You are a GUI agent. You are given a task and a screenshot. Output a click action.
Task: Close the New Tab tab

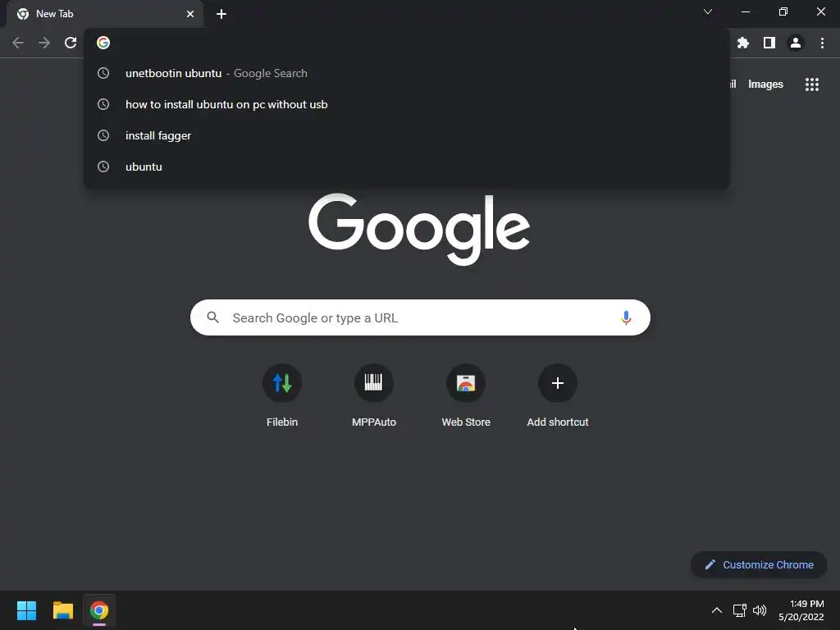190,14
